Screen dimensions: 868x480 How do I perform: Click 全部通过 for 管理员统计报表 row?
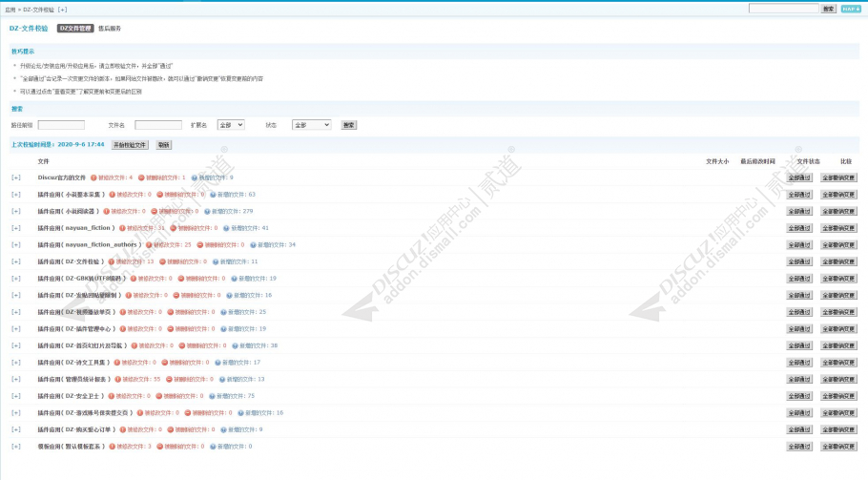[x=799, y=379]
